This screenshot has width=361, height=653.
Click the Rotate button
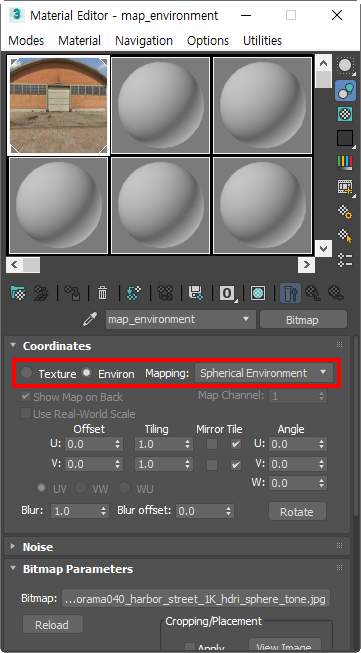point(297,511)
